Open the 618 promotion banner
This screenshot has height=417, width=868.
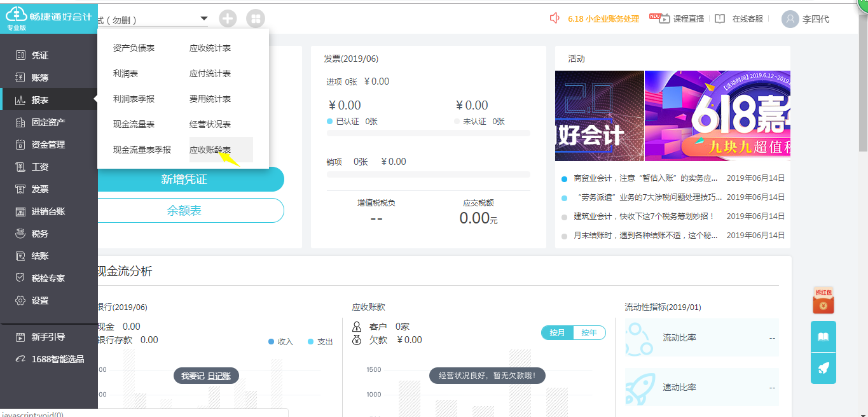coord(717,116)
